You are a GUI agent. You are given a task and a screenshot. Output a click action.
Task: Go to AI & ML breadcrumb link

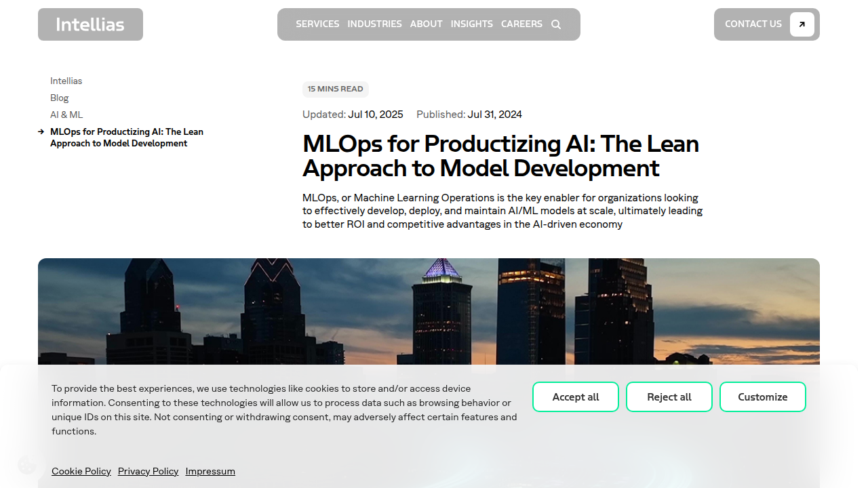(x=66, y=115)
